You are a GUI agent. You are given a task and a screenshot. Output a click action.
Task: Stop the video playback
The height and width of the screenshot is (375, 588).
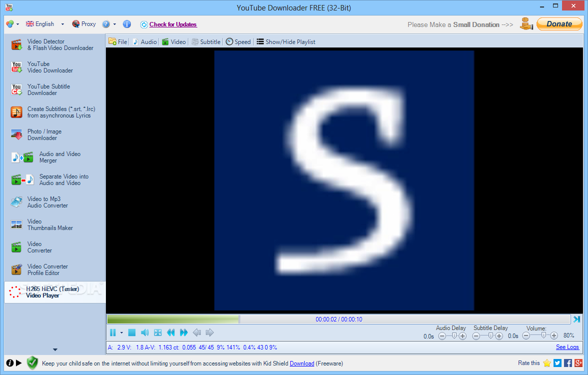point(131,332)
